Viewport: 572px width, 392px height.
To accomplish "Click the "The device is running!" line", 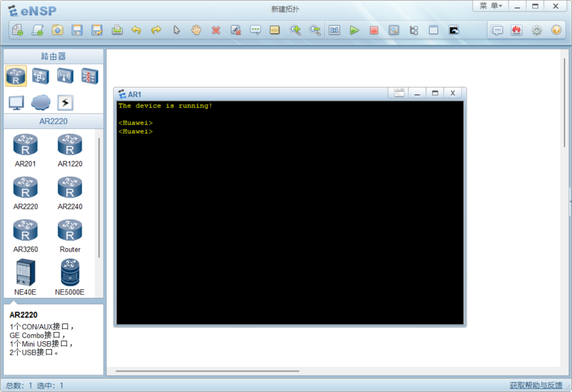I will (165, 106).
